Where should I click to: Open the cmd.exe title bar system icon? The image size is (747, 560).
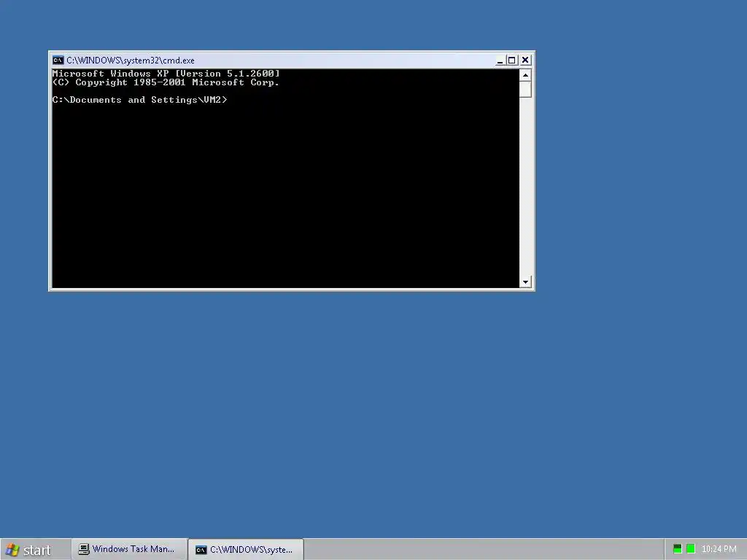click(x=58, y=60)
